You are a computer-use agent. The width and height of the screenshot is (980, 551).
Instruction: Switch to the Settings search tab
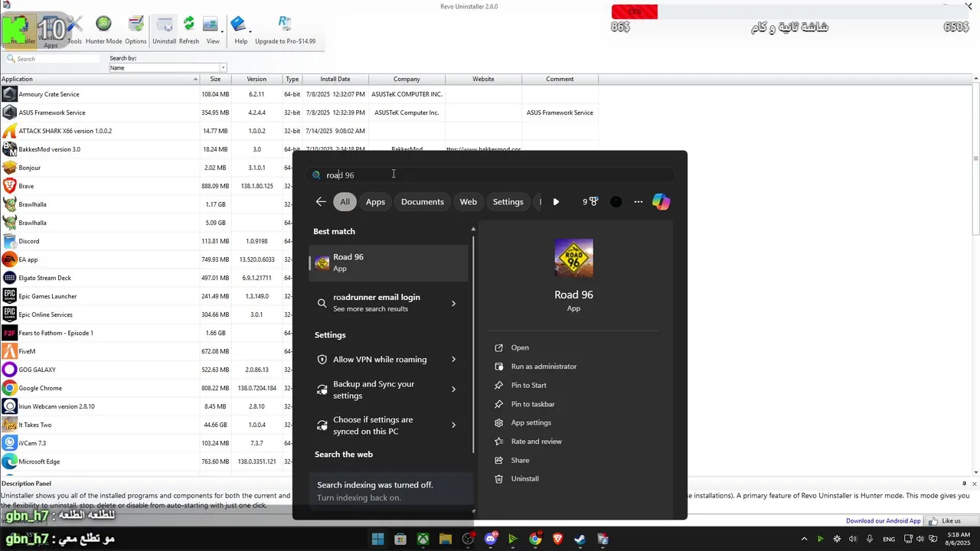[508, 202]
